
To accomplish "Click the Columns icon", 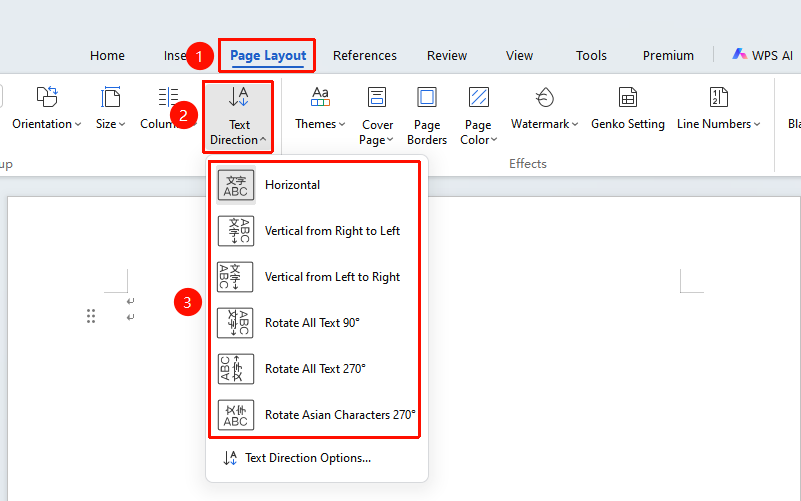I will point(168,97).
